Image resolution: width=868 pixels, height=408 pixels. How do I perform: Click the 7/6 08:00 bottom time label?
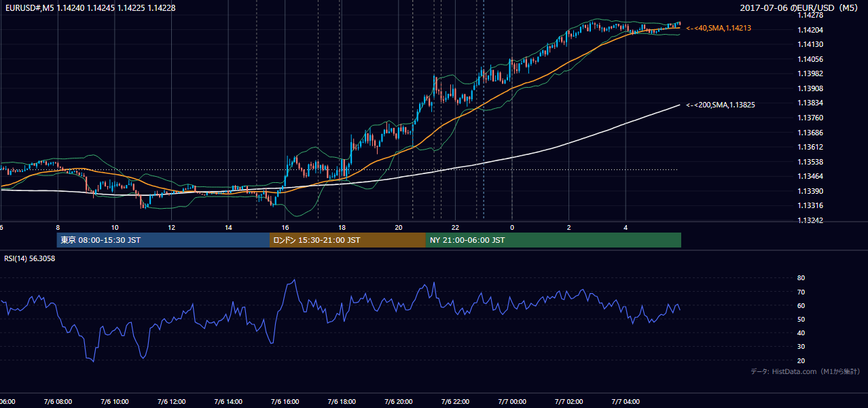point(58,401)
